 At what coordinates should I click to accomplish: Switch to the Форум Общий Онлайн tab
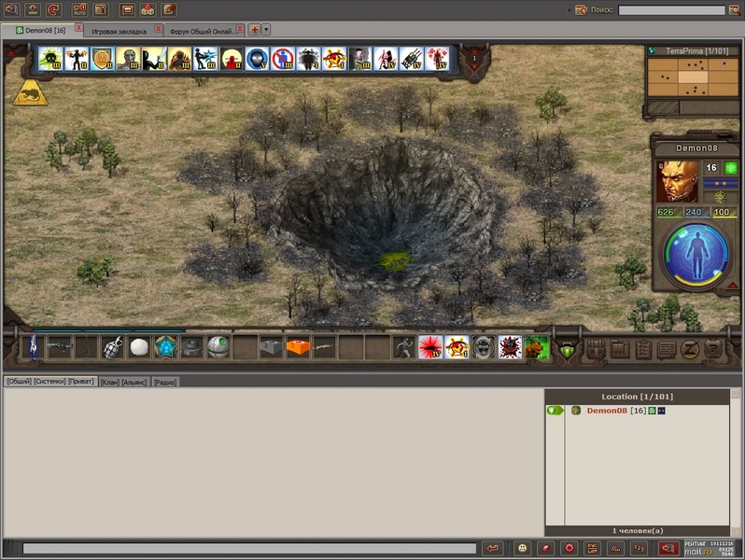click(204, 32)
